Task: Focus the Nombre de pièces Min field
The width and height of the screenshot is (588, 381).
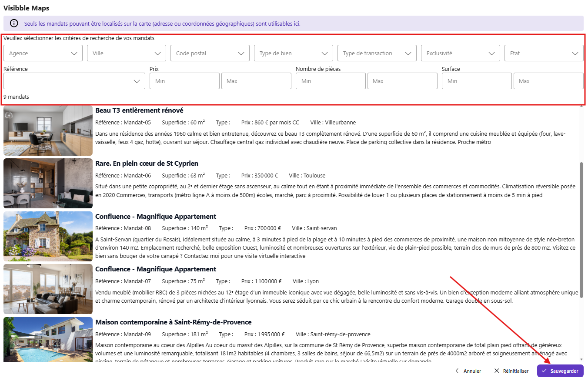Action: tap(331, 81)
